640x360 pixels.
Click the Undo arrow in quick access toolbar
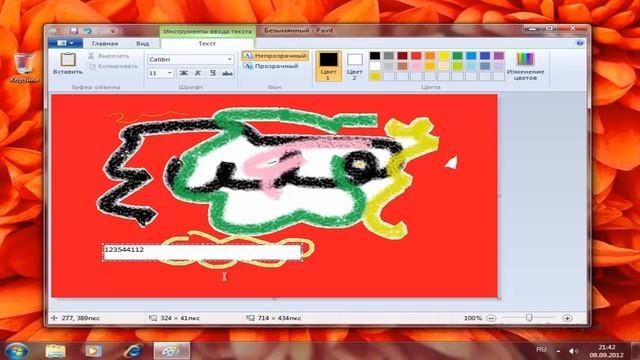coord(88,31)
